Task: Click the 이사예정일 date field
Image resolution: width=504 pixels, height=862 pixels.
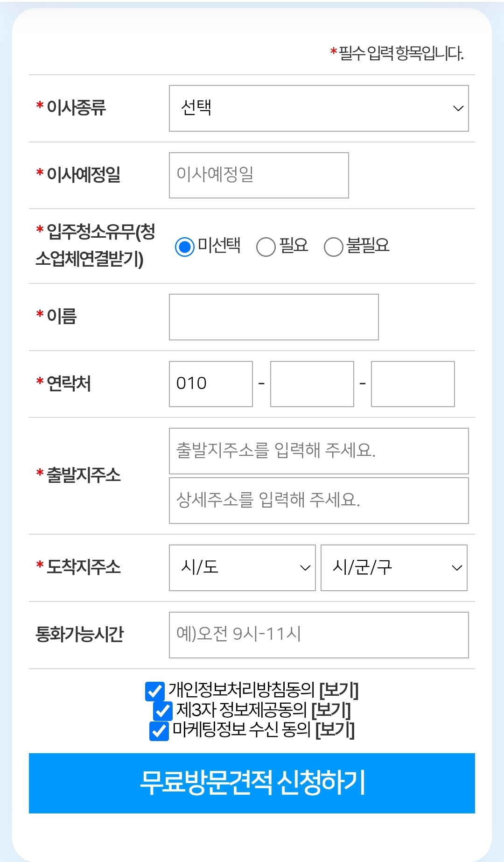Action: tap(259, 175)
